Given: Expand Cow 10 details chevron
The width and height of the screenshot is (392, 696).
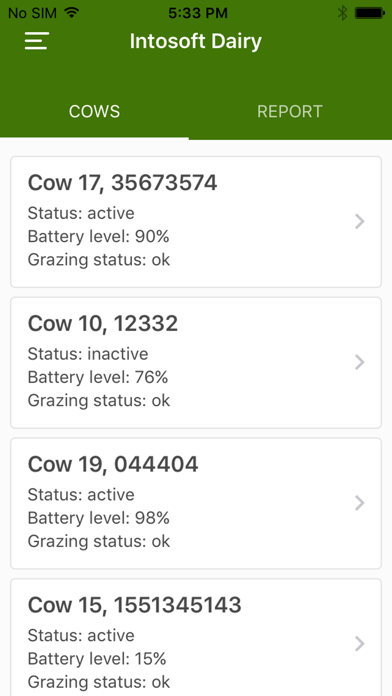Looking at the screenshot, I should pos(360,362).
